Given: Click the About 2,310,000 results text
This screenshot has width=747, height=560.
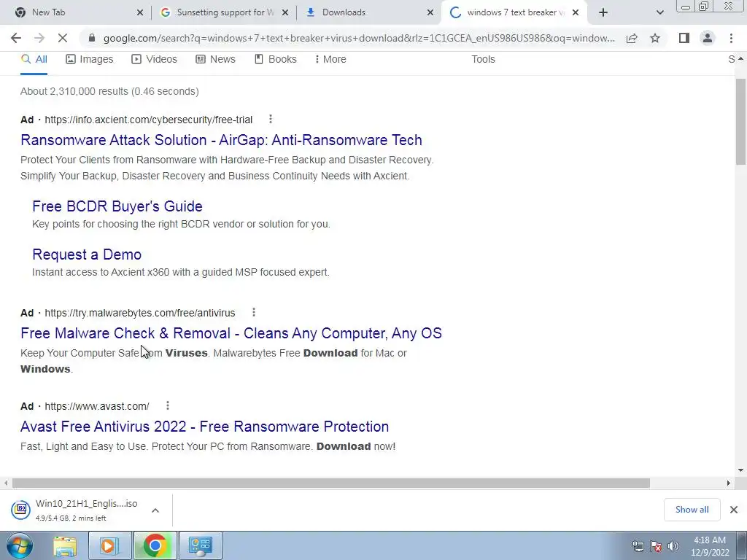Looking at the screenshot, I should point(109,91).
